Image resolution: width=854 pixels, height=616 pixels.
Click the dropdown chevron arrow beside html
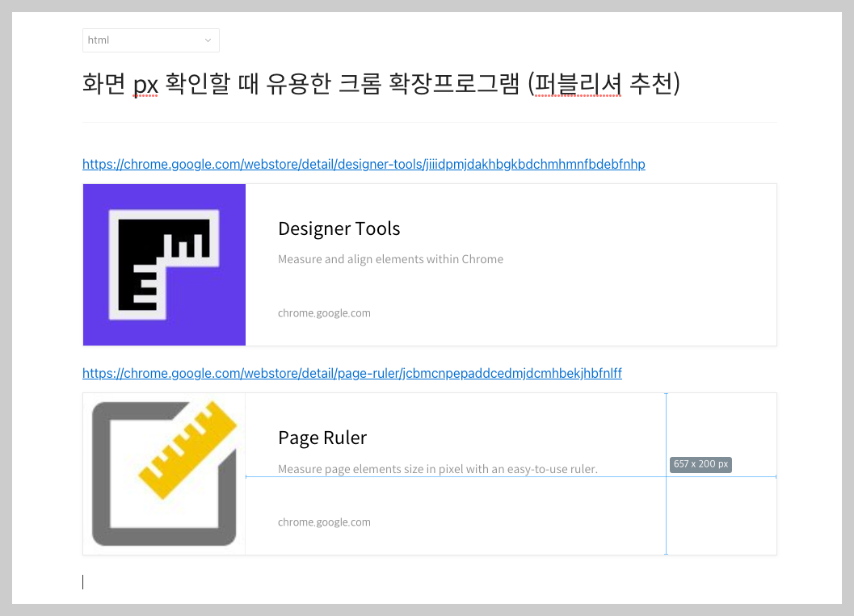pos(208,40)
